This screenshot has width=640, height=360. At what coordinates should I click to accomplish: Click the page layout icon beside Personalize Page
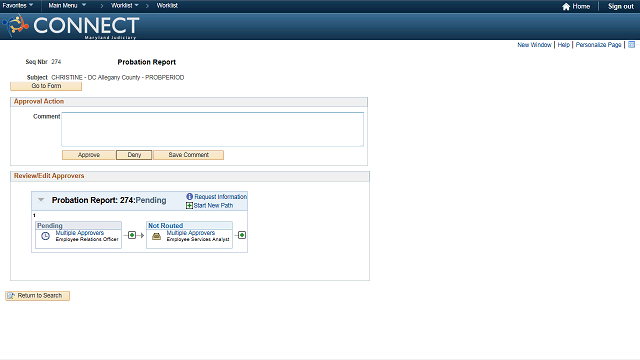pos(631,44)
